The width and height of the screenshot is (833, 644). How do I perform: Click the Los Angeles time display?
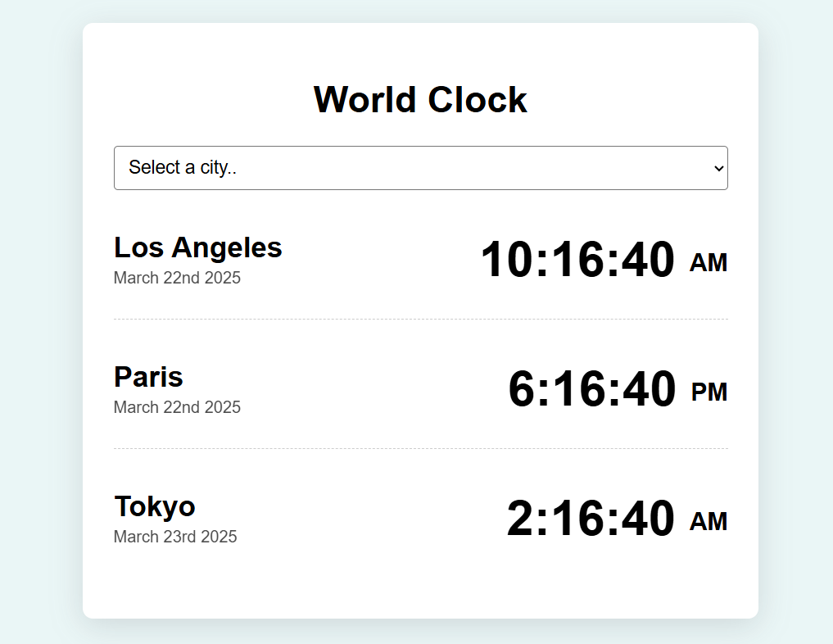tap(577, 261)
